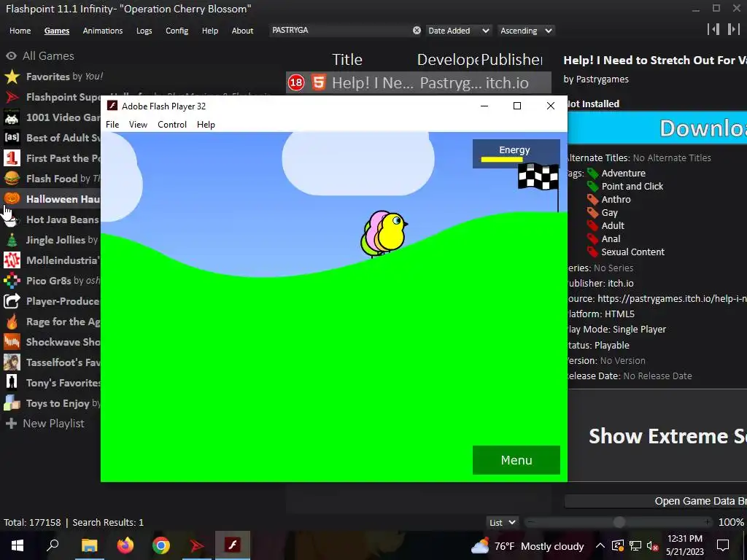Open notification center icon

coord(723,545)
